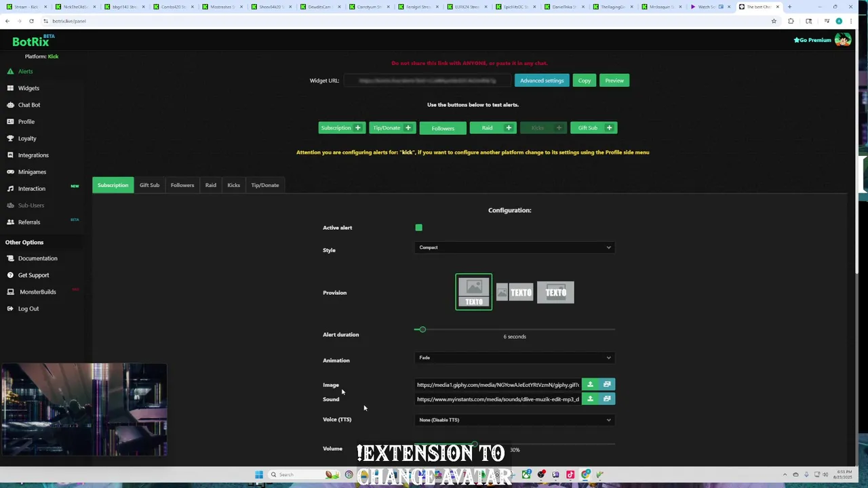The height and width of the screenshot is (488, 868).
Task: Click the Preview button
Action: coord(614,81)
